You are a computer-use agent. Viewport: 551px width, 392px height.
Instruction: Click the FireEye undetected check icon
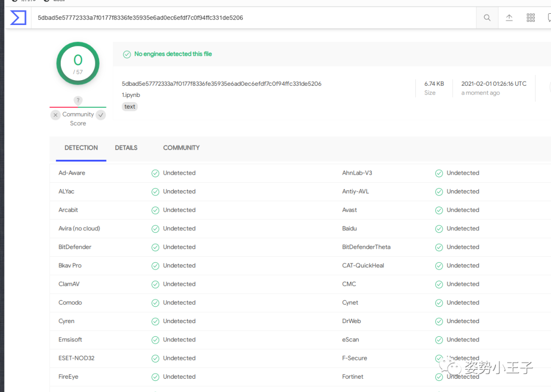[x=155, y=377]
